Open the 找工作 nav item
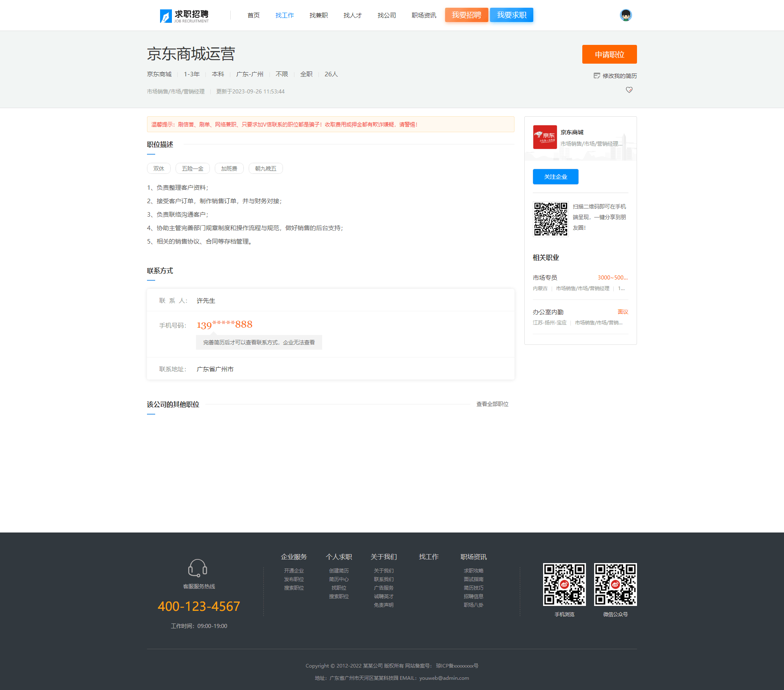This screenshot has width=784, height=690. (285, 15)
